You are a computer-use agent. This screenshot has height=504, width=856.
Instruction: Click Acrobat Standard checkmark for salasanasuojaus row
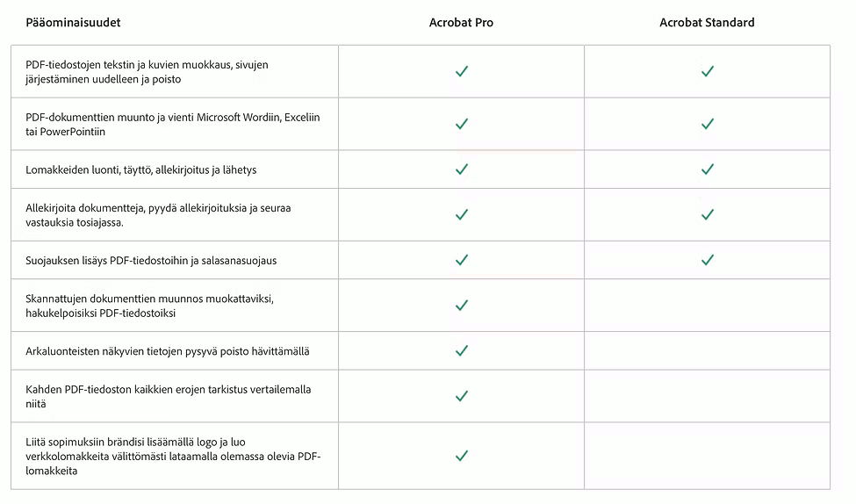[x=707, y=260]
